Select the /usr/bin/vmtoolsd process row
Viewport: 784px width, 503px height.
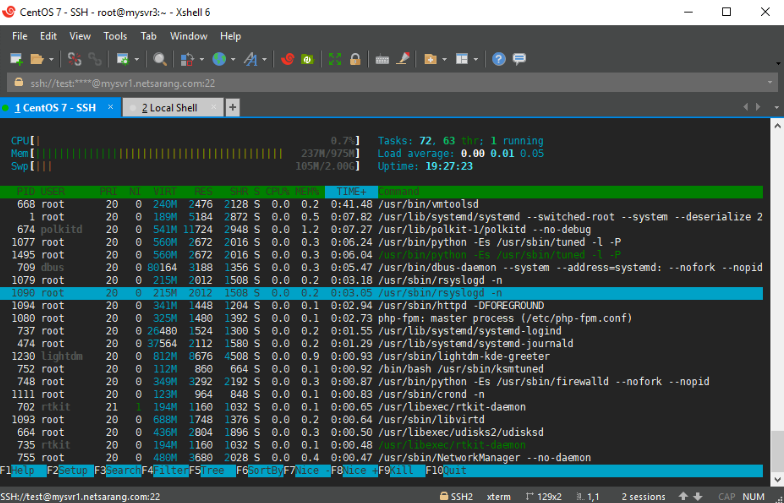(x=382, y=204)
